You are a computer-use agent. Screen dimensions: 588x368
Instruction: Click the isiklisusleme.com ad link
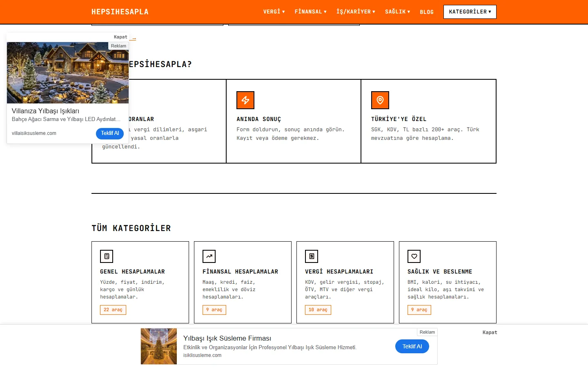[x=202, y=355]
